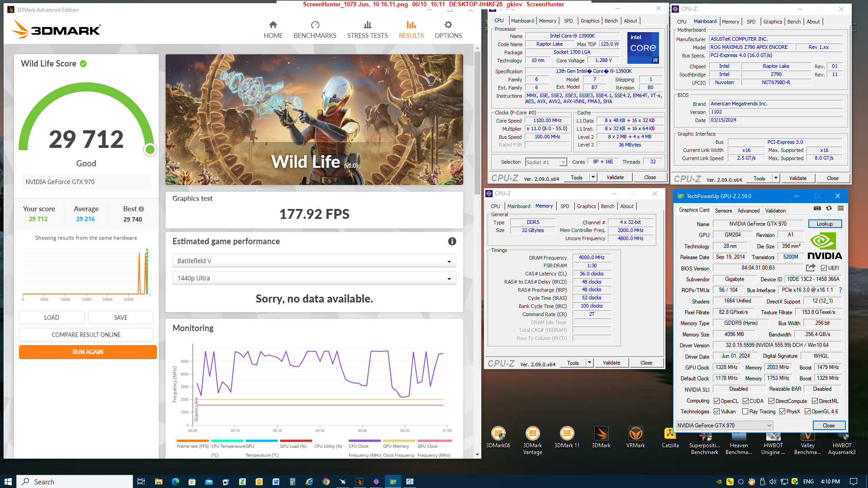The width and height of the screenshot is (868, 488).
Task: Open SPD tab in CPU-Z Mainboard window
Action: tap(751, 22)
